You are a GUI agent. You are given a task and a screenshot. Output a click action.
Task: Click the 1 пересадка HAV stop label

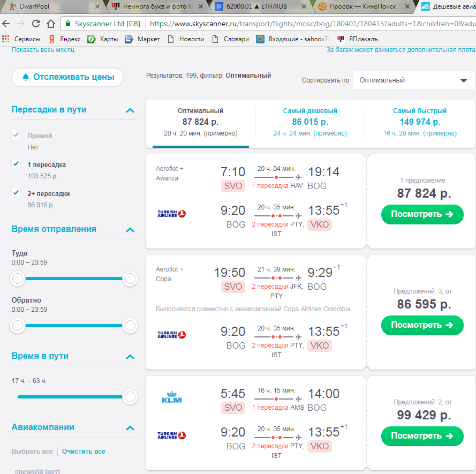(x=277, y=185)
